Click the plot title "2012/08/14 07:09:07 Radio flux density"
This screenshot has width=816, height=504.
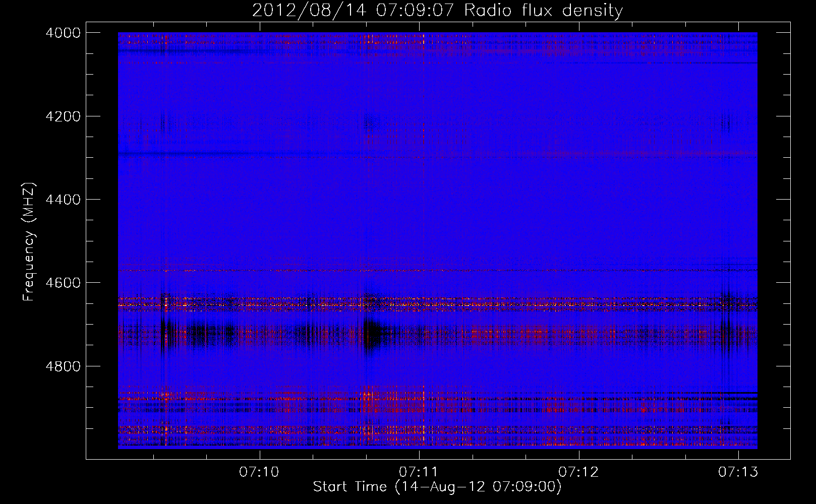[x=437, y=10]
